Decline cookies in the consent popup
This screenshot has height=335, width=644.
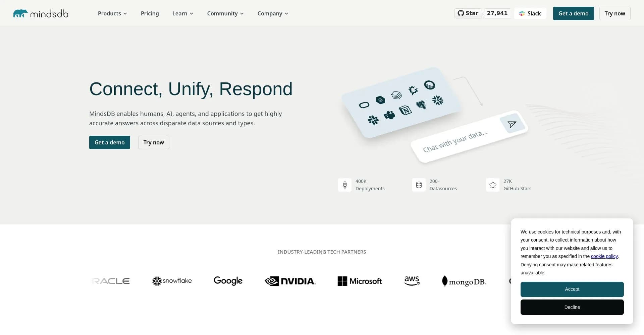(572, 307)
